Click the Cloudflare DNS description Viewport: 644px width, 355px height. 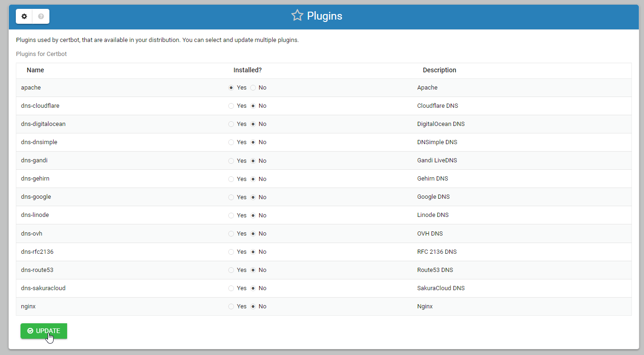(x=438, y=106)
